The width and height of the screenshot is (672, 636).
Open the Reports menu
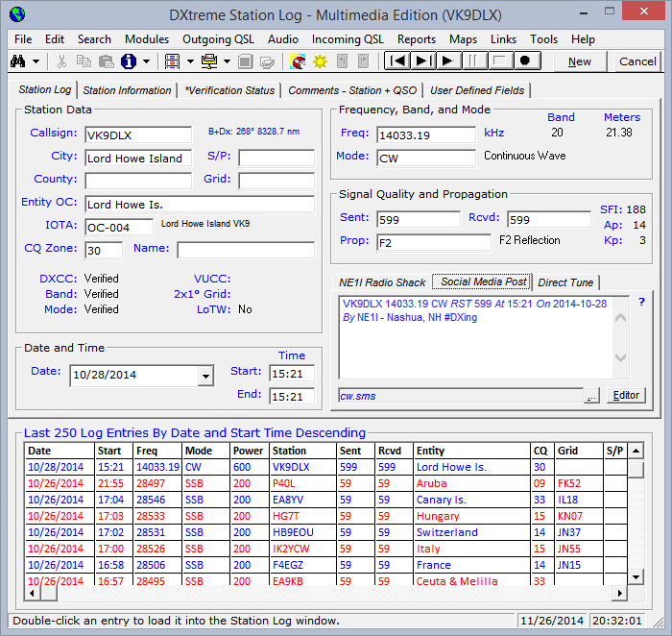(416, 39)
